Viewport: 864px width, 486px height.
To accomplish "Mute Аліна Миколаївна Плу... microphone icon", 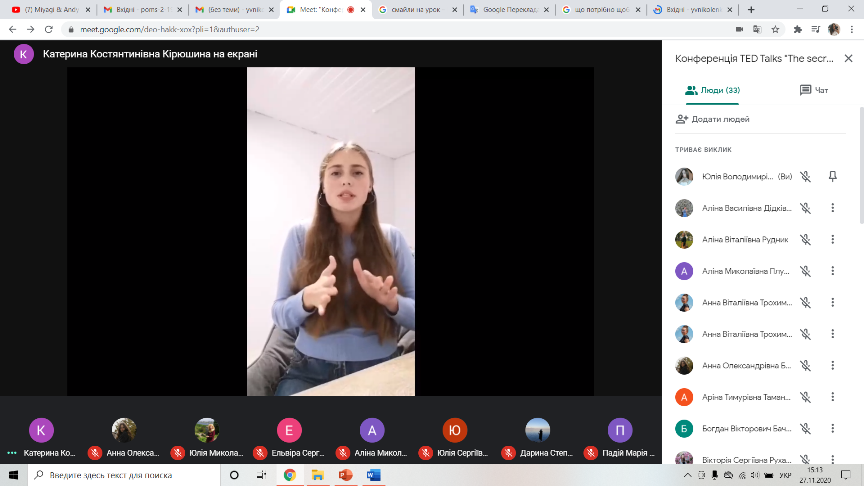I will pyautogui.click(x=806, y=271).
